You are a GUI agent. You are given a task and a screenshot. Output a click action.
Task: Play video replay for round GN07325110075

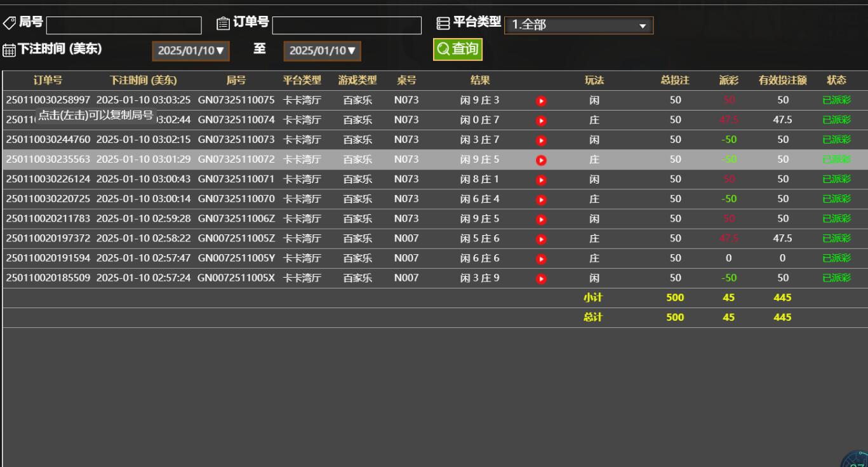coord(541,100)
